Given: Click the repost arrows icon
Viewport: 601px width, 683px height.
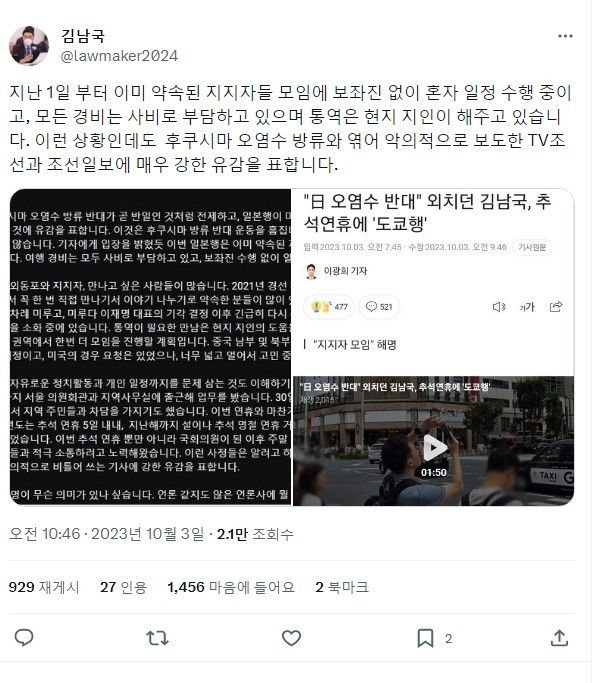Looking at the screenshot, I should click(x=157, y=638).
